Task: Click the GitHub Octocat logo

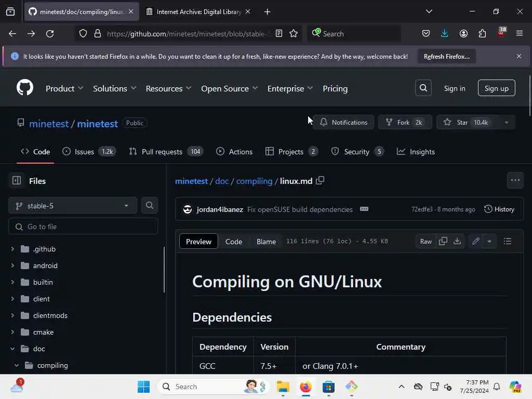Action: pos(25,87)
